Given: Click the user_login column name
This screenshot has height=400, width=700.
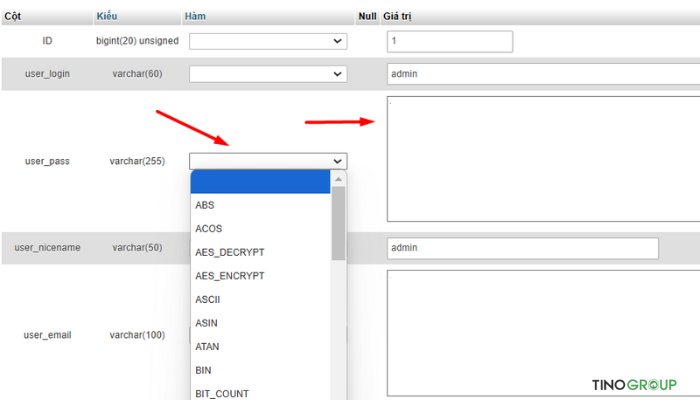Looking at the screenshot, I should coord(47,74).
